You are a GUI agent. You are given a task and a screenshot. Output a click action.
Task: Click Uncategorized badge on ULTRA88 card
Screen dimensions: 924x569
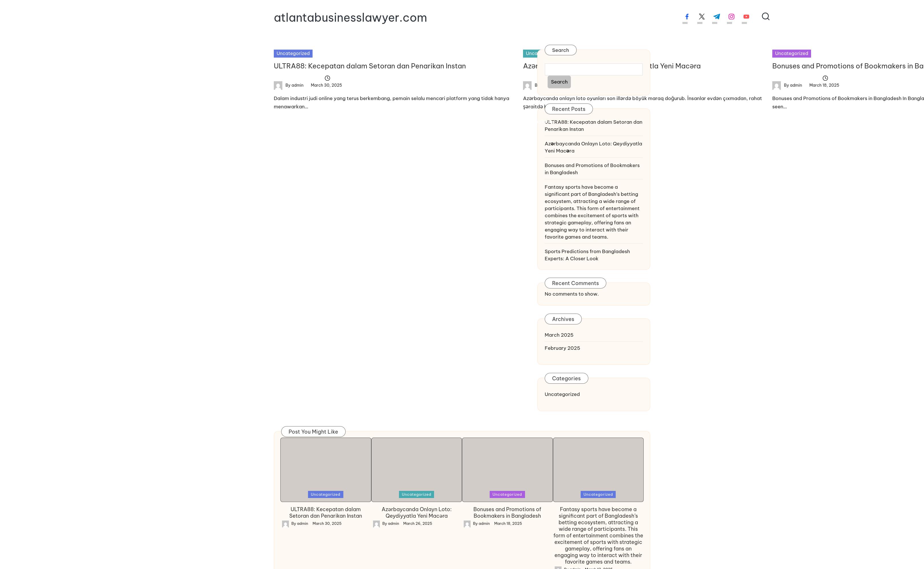point(326,495)
